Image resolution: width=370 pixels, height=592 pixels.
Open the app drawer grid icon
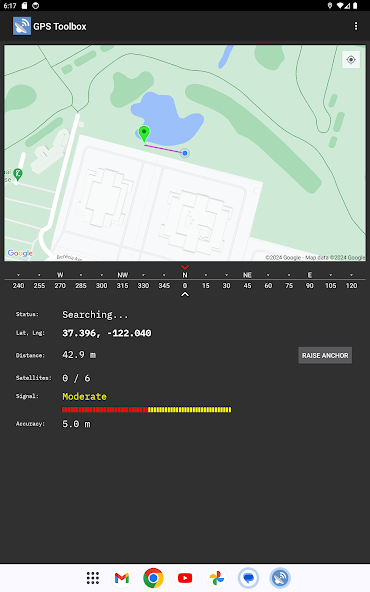92,578
